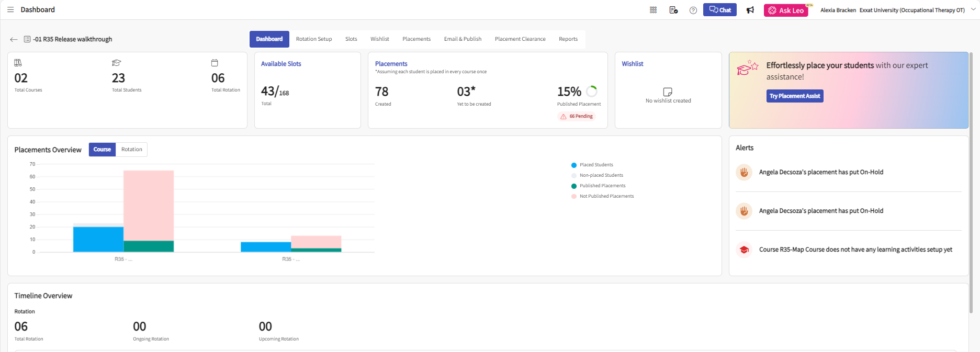Open the apps grid launcher icon

(x=653, y=10)
